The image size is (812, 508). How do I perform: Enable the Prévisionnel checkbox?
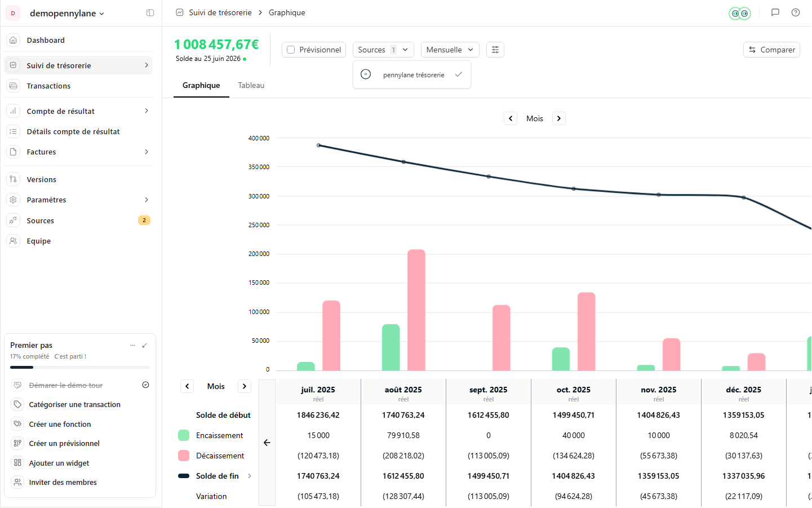[x=291, y=50]
